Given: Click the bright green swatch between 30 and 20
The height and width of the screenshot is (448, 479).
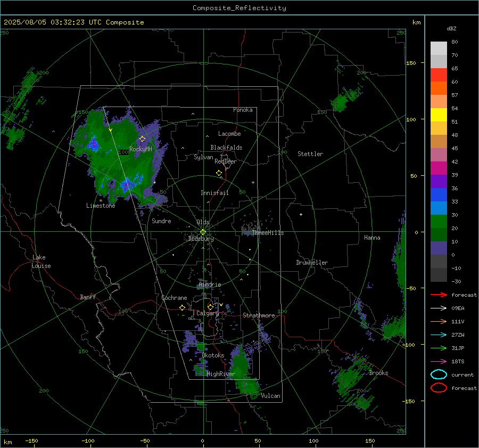Looking at the screenshot, I should coord(439,222).
